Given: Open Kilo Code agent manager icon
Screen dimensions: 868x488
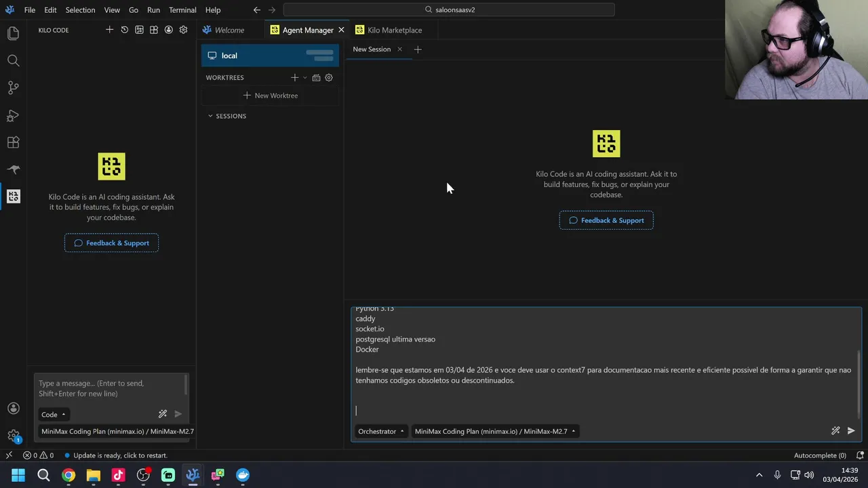Looking at the screenshot, I should tap(139, 30).
